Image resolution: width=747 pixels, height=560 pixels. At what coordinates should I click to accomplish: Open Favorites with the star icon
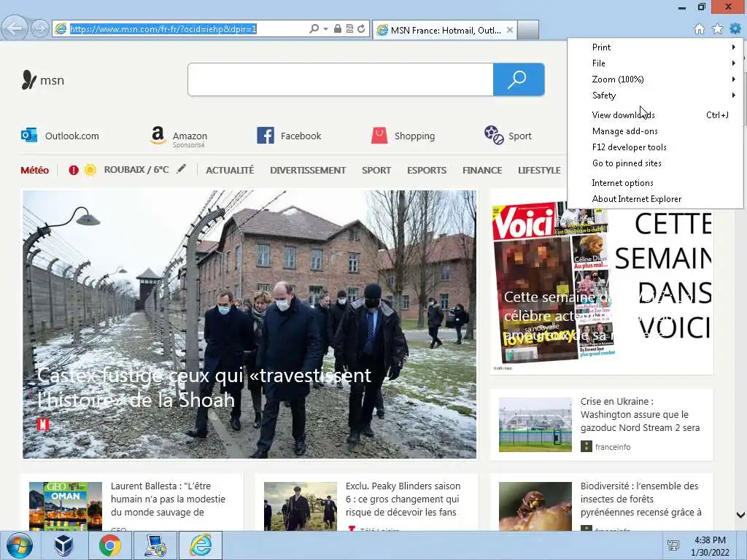coord(717,29)
